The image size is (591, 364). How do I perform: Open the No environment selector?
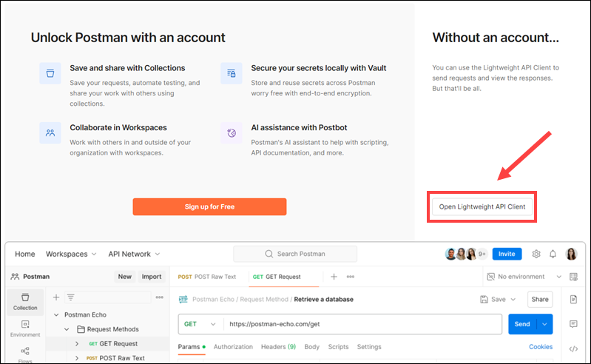524,277
